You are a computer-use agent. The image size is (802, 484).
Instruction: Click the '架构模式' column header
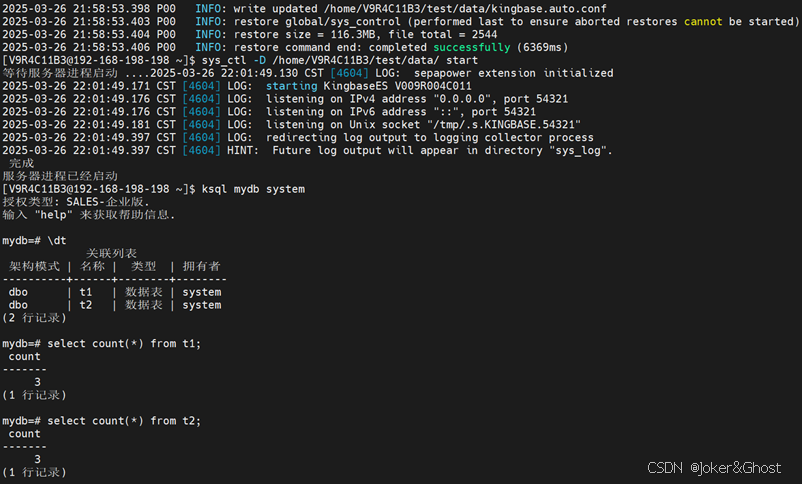(34, 266)
